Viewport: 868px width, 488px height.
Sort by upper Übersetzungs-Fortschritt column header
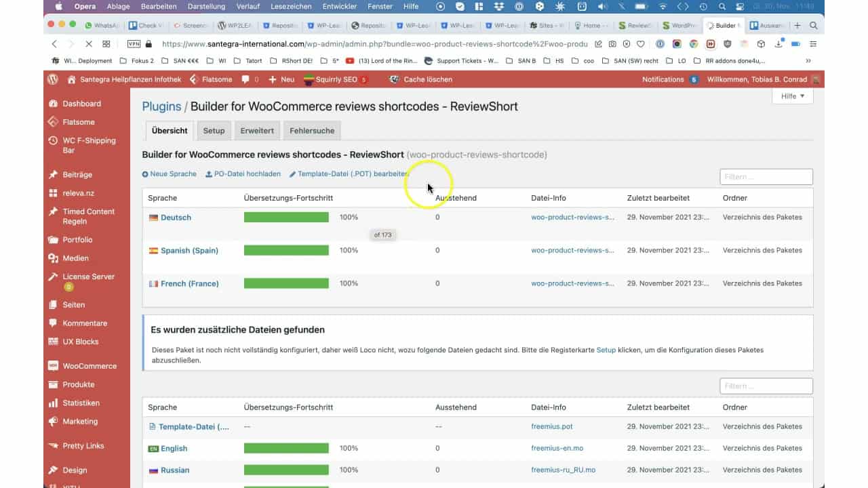click(288, 198)
